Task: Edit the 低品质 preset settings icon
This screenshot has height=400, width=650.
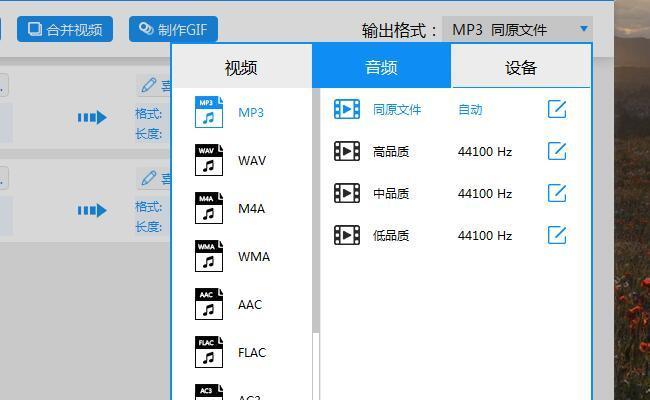Action: click(557, 235)
